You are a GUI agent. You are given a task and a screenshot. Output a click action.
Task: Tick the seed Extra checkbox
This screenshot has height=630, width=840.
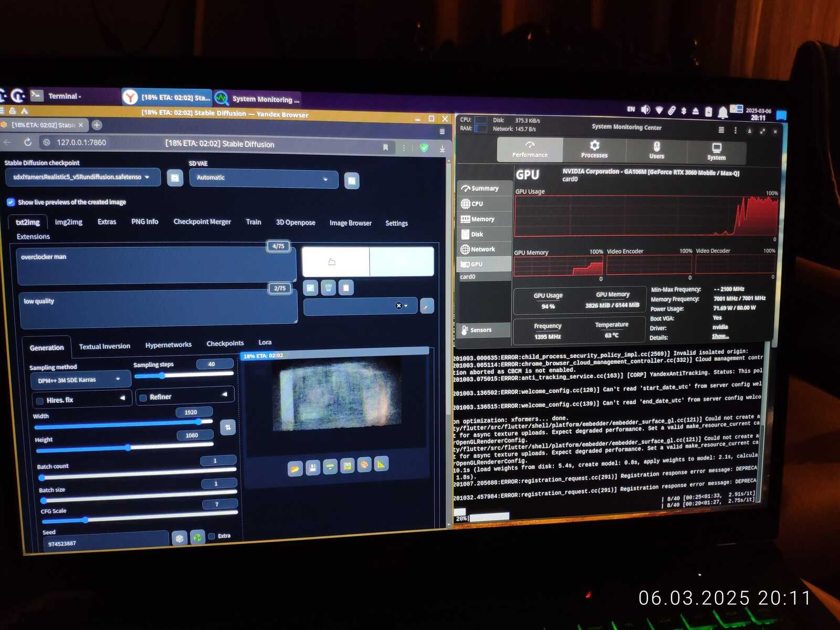point(212,536)
